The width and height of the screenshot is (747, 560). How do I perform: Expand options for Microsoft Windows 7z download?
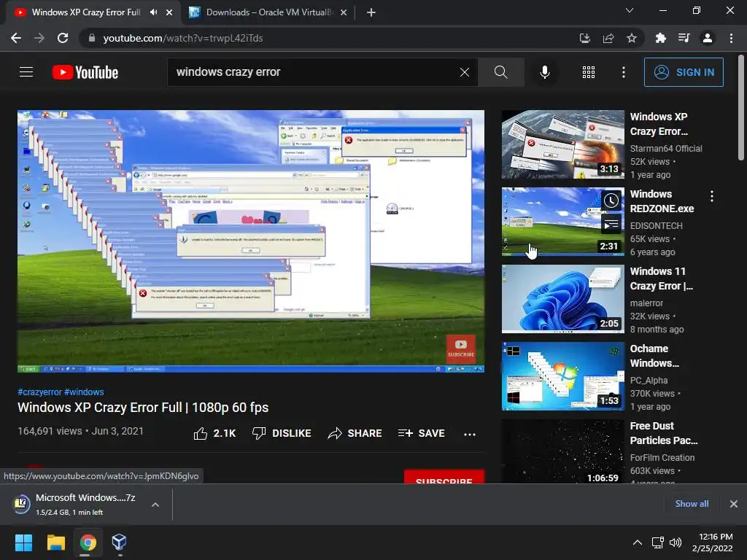coord(155,505)
